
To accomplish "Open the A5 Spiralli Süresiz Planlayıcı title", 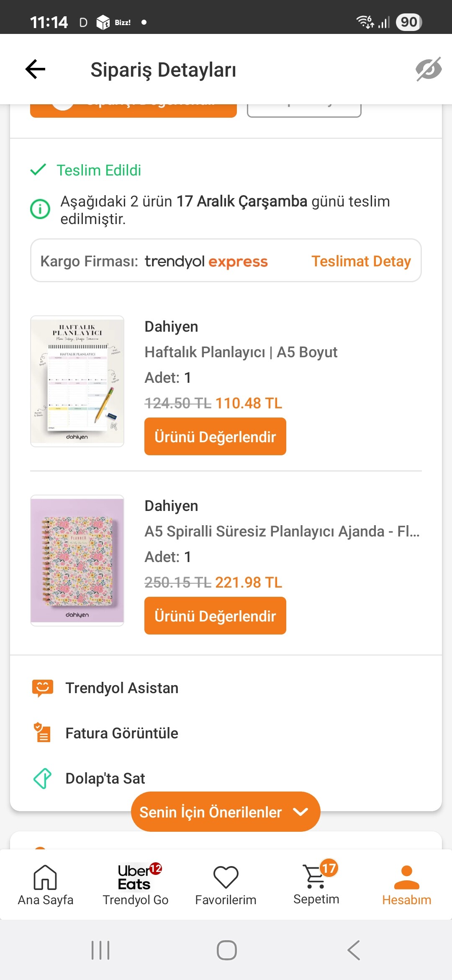I will 282,531.
